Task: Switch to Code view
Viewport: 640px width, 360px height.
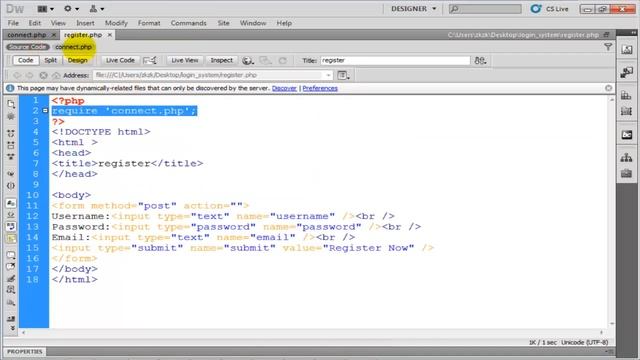Action: (25, 60)
